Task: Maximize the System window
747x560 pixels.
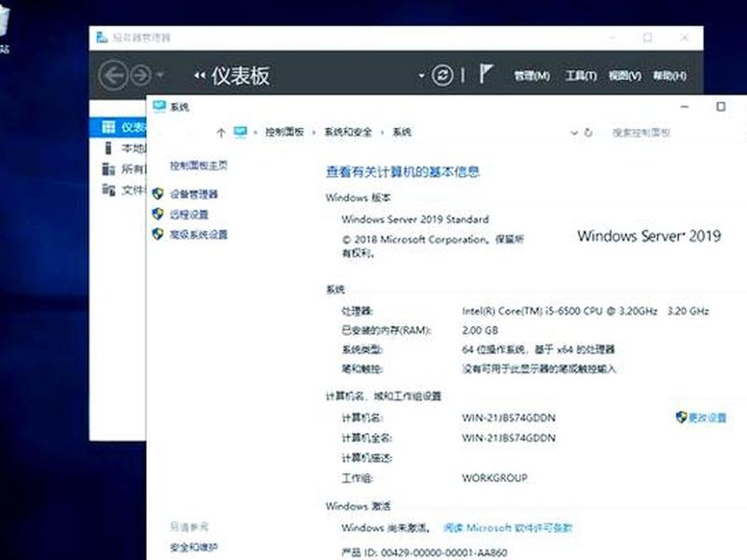Action: (x=721, y=106)
